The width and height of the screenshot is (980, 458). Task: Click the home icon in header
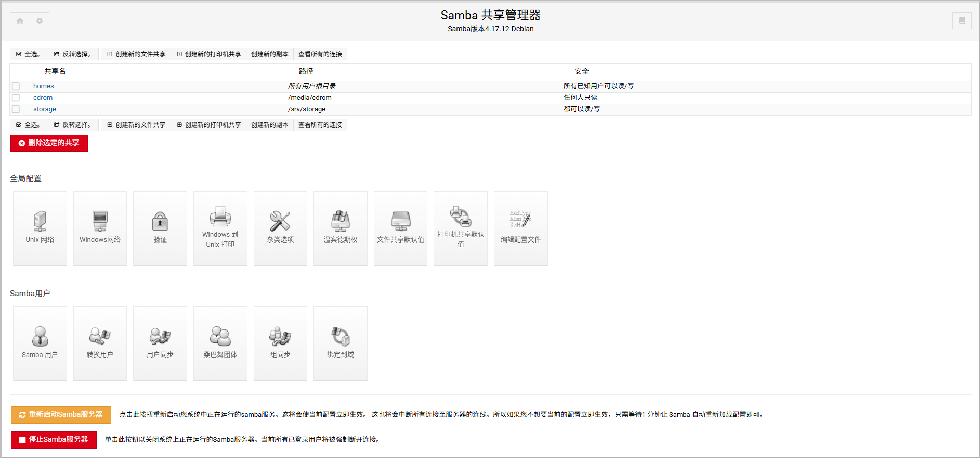coord(20,21)
